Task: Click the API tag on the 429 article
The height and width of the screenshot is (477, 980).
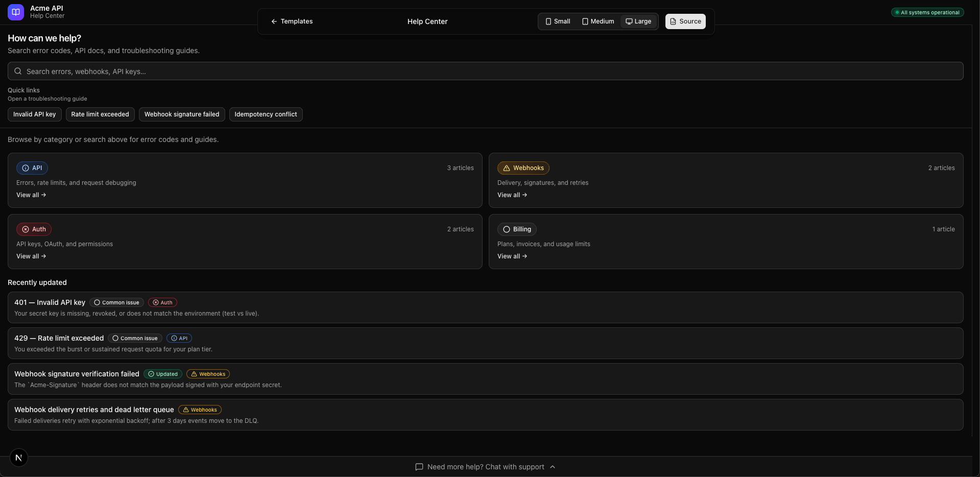Action: [x=179, y=338]
